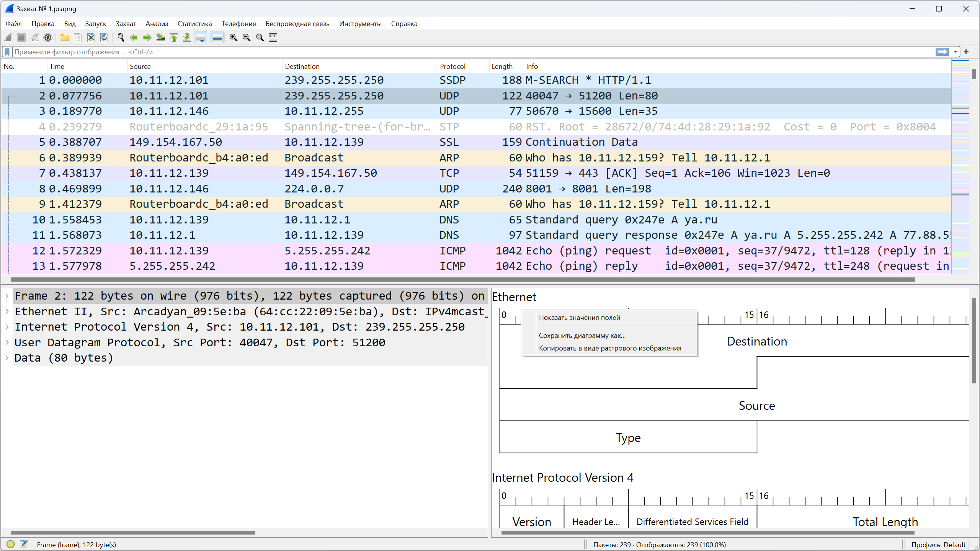Open the Беспроводная связь menu

(297, 24)
